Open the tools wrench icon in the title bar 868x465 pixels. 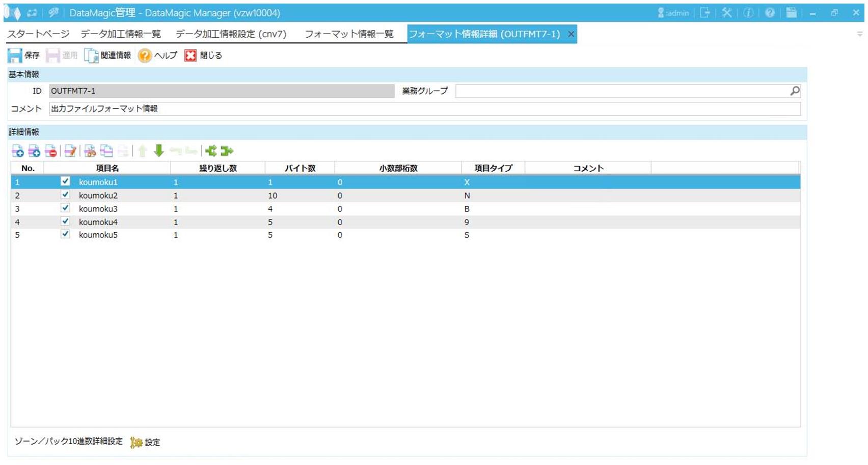click(727, 13)
